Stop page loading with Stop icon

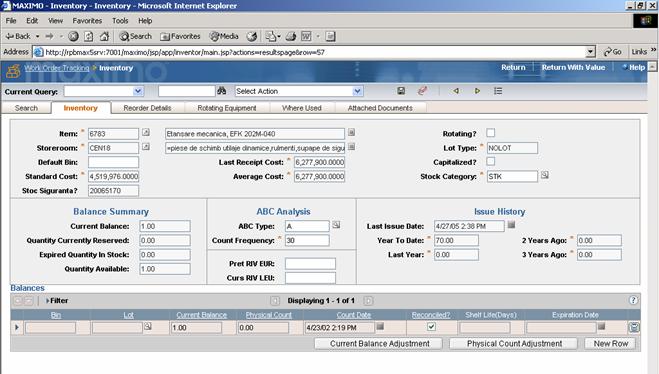(x=73, y=37)
